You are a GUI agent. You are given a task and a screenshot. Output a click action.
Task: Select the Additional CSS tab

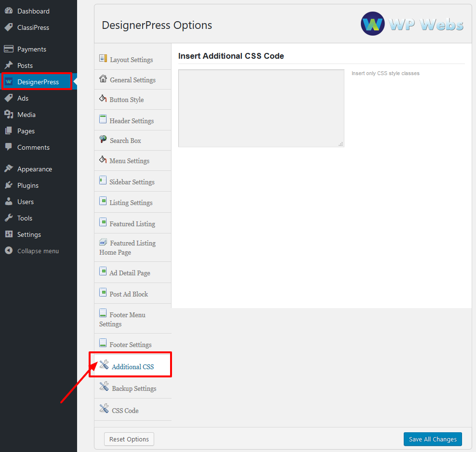click(132, 366)
